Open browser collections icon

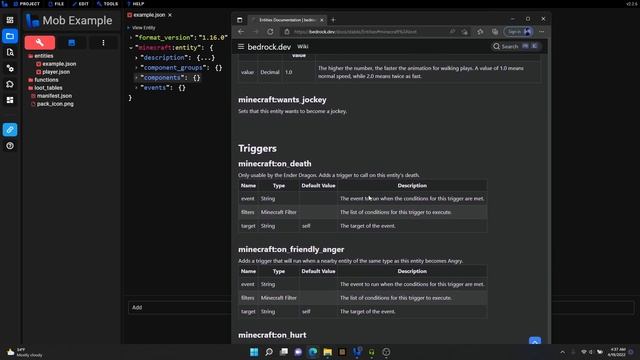point(495,31)
